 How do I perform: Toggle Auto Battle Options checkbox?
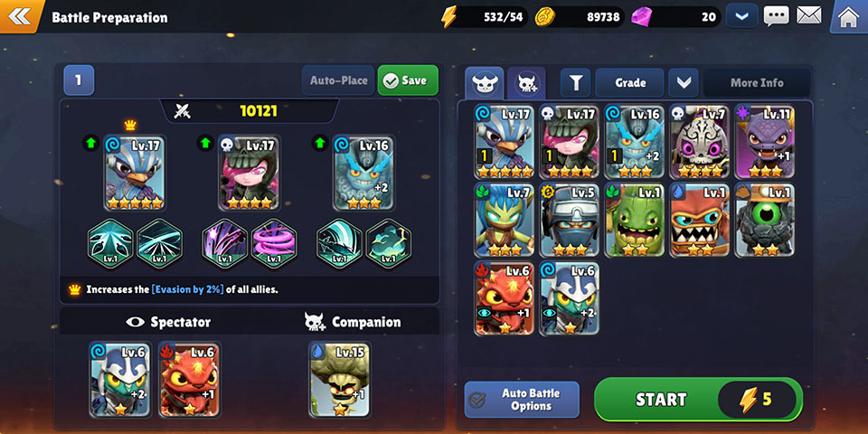click(x=477, y=401)
